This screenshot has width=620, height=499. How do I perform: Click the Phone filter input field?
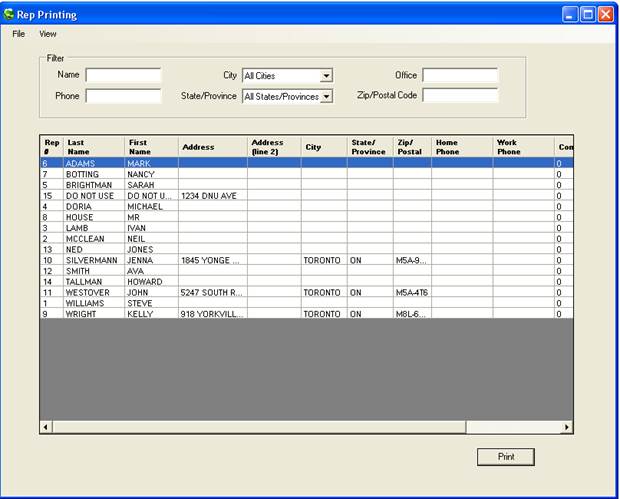point(123,97)
